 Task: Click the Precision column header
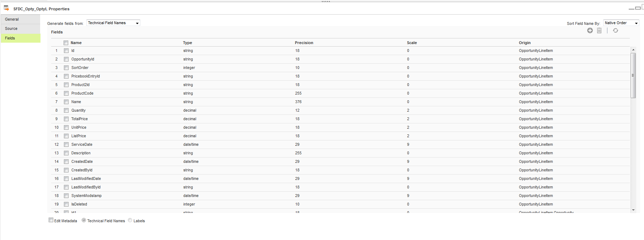(304, 43)
